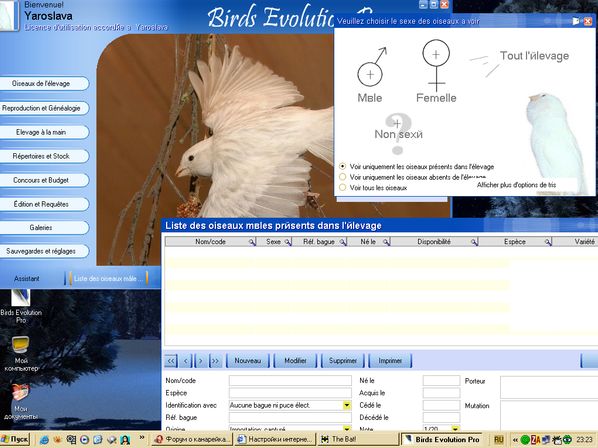Select Voir uniquement les oiseaux présents radio
598x448 pixels.
(342, 166)
